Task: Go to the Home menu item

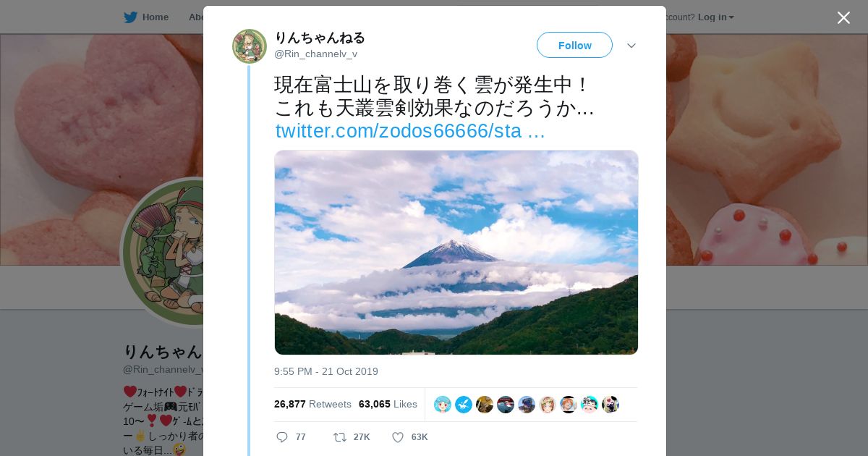Action: (x=156, y=17)
